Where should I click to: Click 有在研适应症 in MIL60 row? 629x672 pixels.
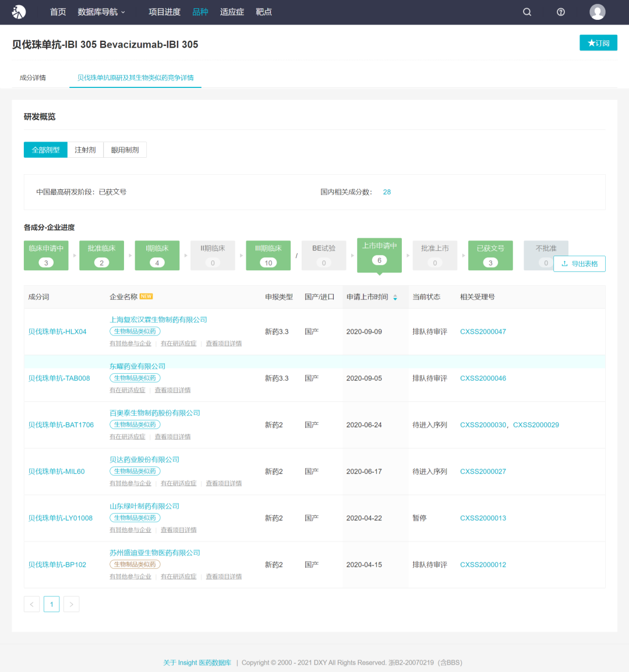[x=178, y=484]
